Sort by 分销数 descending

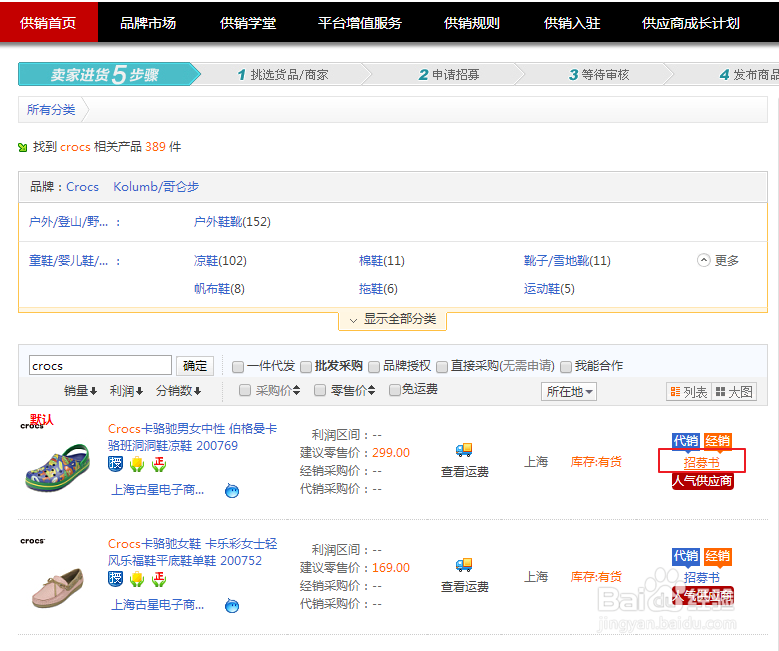tap(178, 391)
